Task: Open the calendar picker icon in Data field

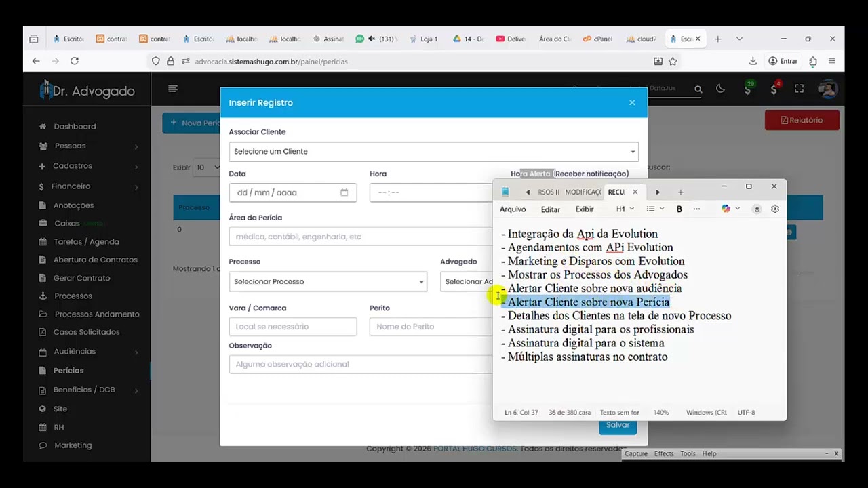Action: click(x=344, y=192)
